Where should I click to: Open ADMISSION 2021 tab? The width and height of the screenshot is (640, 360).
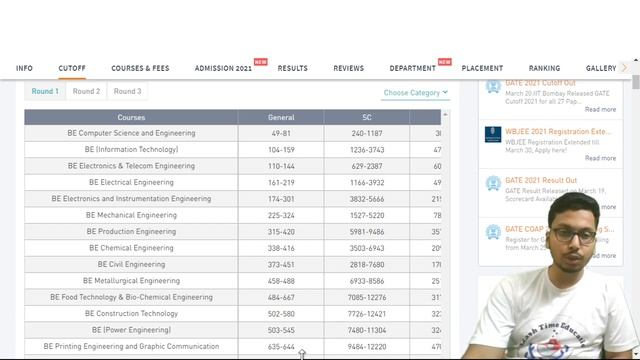pos(223,68)
